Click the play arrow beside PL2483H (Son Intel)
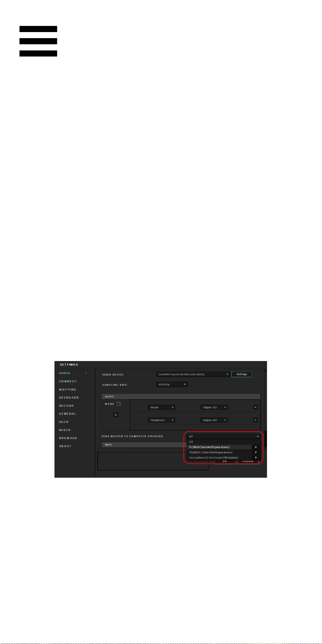 coord(256,447)
